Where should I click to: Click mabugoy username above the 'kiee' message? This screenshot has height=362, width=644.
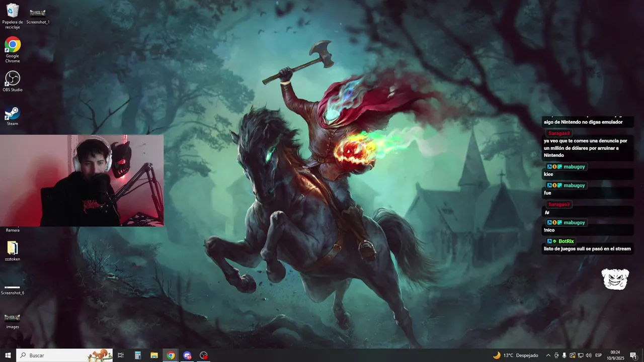pyautogui.click(x=574, y=166)
